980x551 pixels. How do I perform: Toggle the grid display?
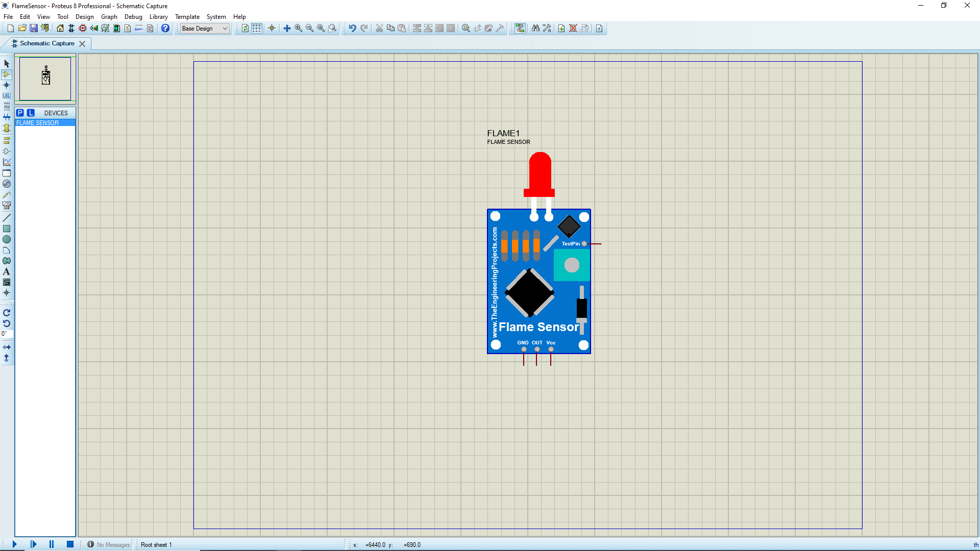257,29
